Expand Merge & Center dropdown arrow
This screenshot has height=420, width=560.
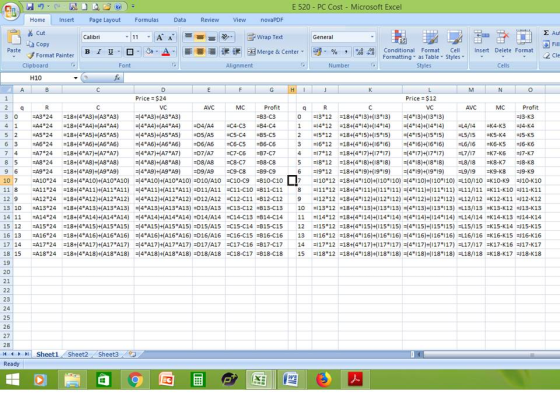[302, 52]
